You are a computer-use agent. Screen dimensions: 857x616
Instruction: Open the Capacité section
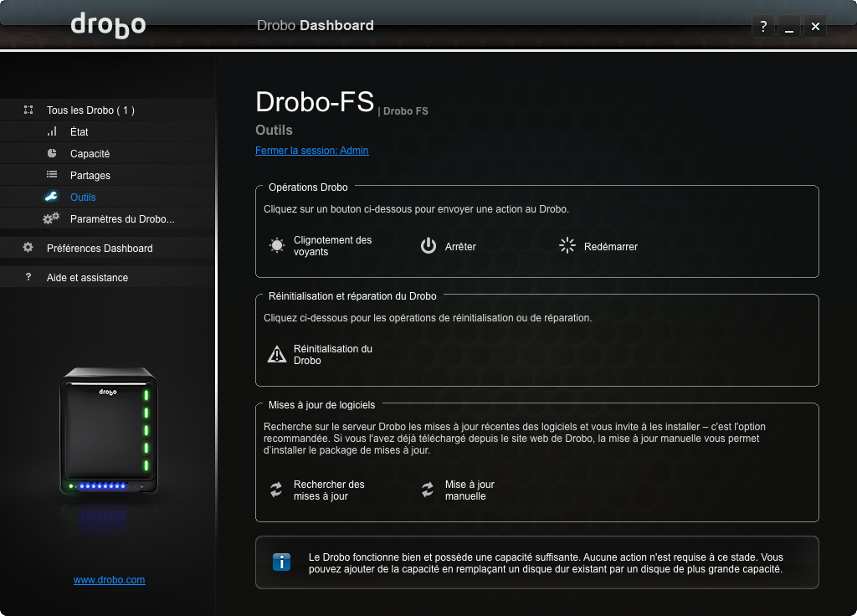tap(90, 154)
